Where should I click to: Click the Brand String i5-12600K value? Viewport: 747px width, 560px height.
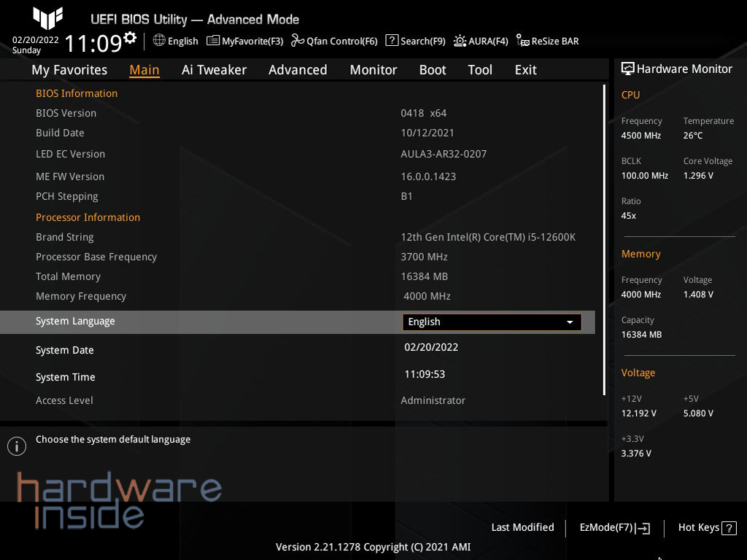pyautogui.click(x=488, y=237)
